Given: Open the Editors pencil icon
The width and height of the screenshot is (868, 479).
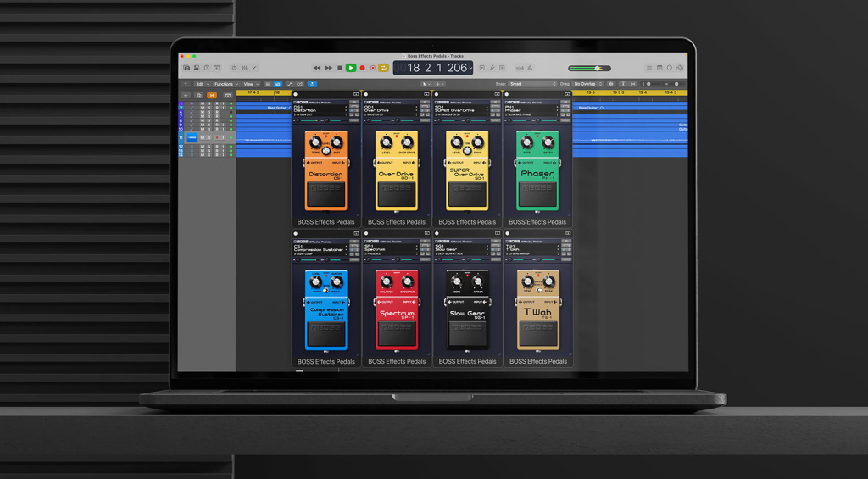Looking at the screenshot, I should pyautogui.click(x=254, y=68).
